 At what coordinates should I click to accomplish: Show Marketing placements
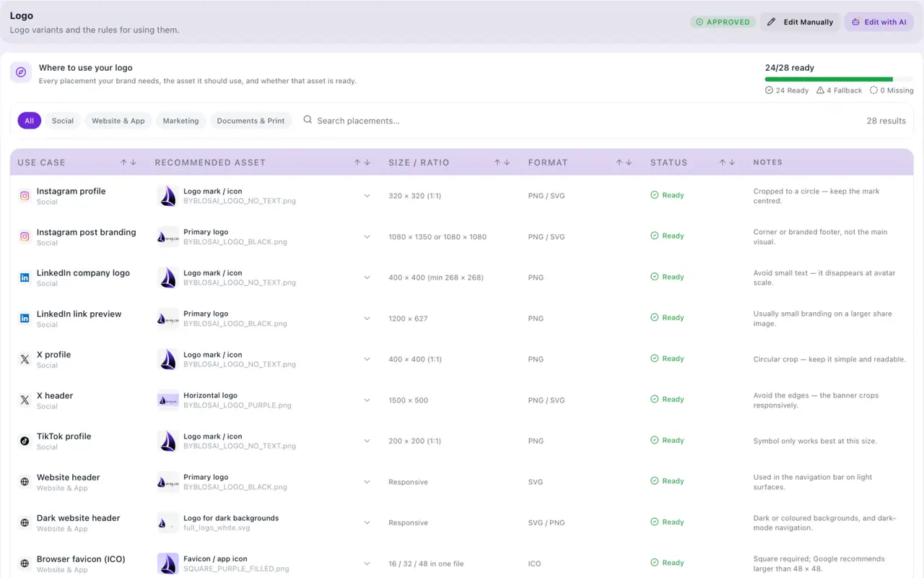(x=180, y=121)
